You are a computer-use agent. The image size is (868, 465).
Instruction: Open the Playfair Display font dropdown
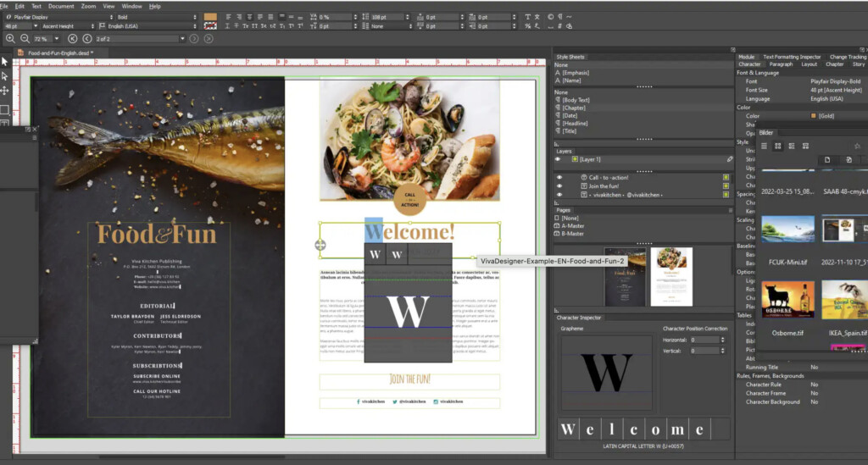tap(58, 17)
